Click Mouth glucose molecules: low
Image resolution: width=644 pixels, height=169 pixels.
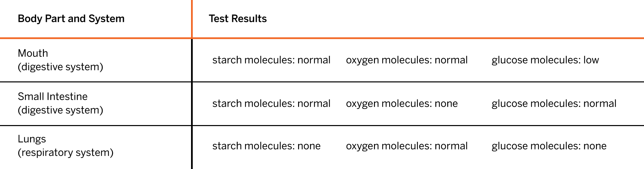[x=545, y=60]
